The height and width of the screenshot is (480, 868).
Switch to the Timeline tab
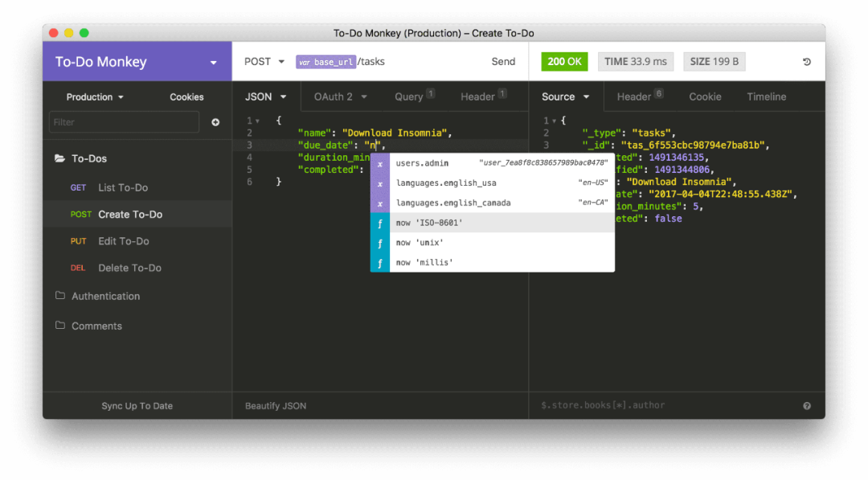tap(766, 97)
